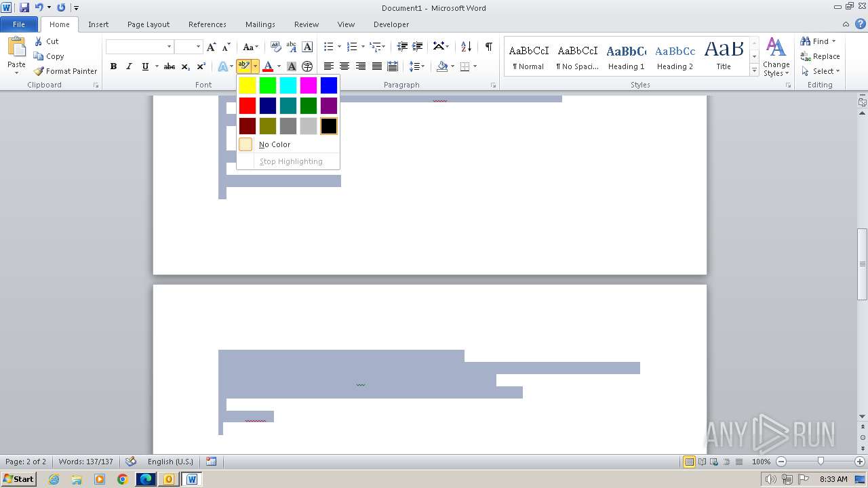The height and width of the screenshot is (488, 868).
Task: Open the Underline style dropdown arrow
Action: click(157, 66)
